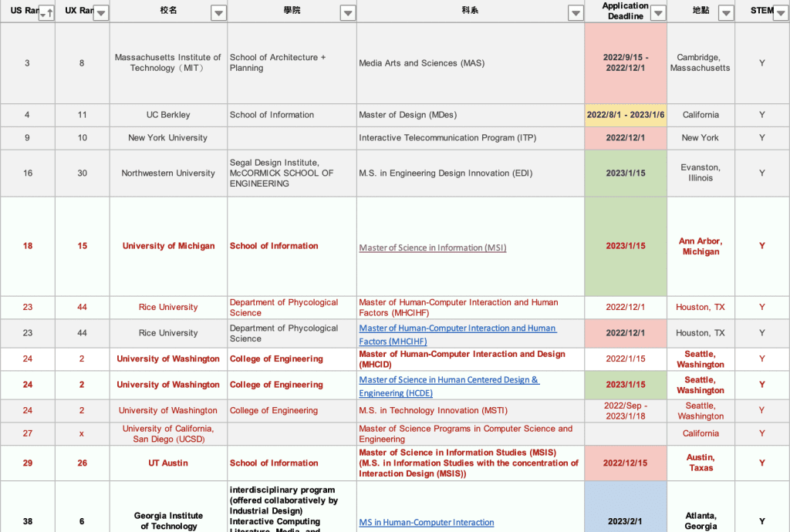The width and height of the screenshot is (790, 532).
Task: Select the yellow 2022/8/1 - 2023/1/6 deadline cell
Action: (x=626, y=115)
